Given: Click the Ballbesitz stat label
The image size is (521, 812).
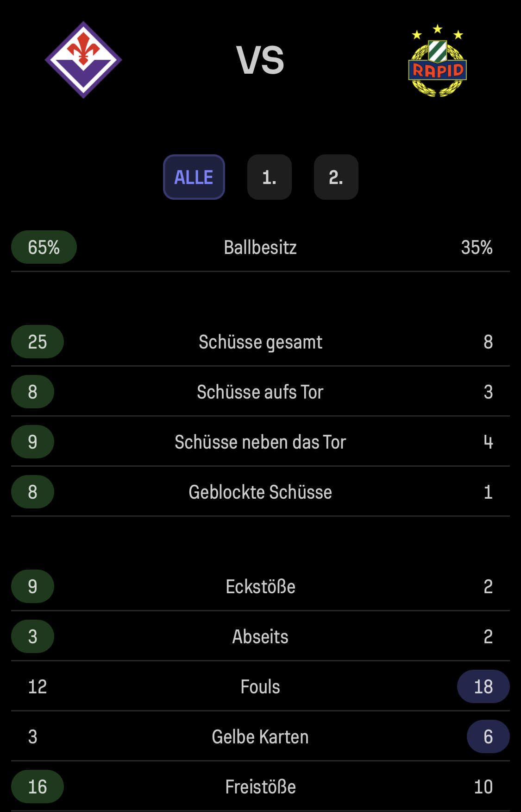Looking at the screenshot, I should tap(260, 247).
